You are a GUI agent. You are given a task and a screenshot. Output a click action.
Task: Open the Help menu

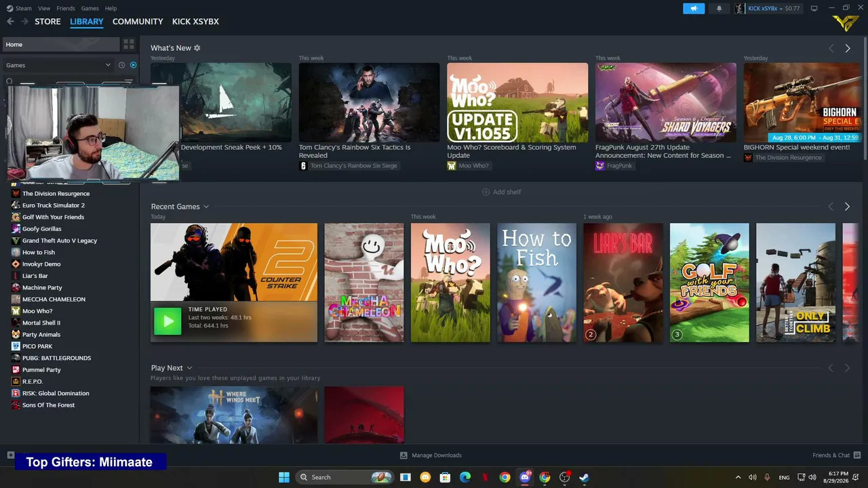111,9
